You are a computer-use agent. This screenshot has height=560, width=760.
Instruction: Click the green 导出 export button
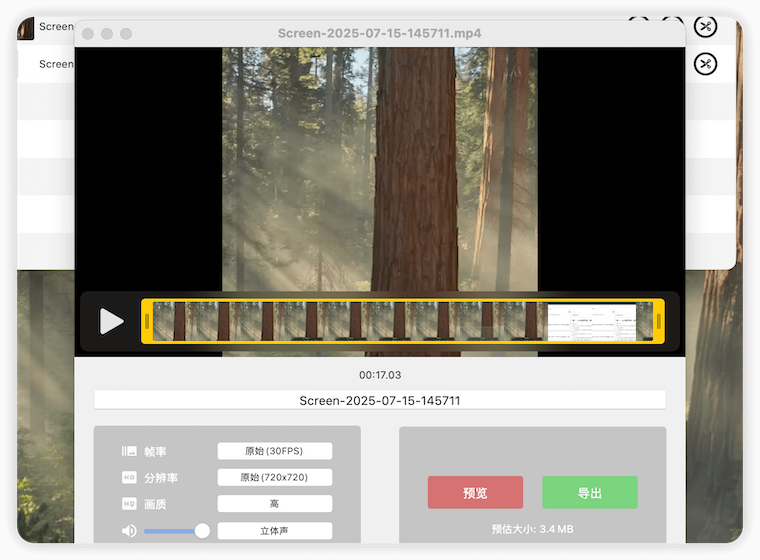click(590, 493)
